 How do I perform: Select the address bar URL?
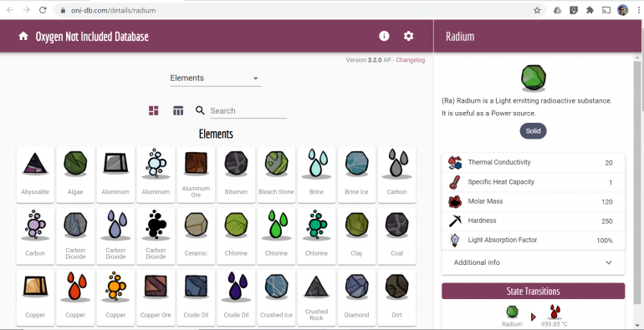tap(114, 11)
